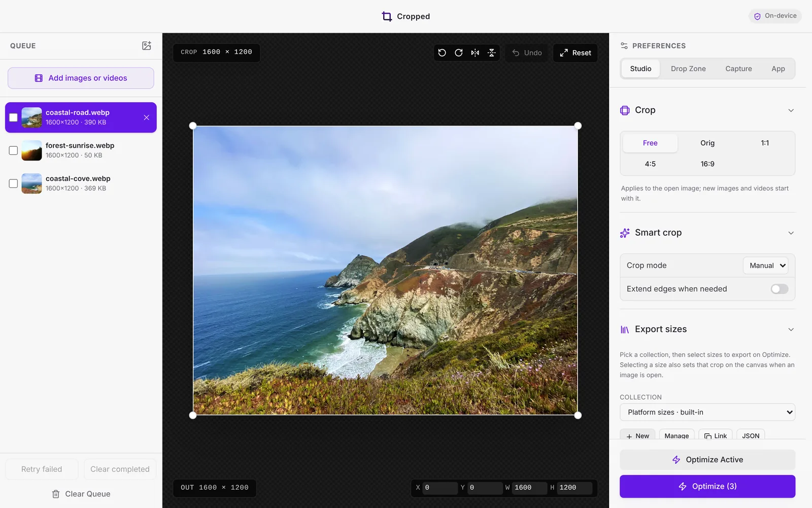Toggle Extend edges when needed
The height and width of the screenshot is (508, 812).
click(780, 289)
